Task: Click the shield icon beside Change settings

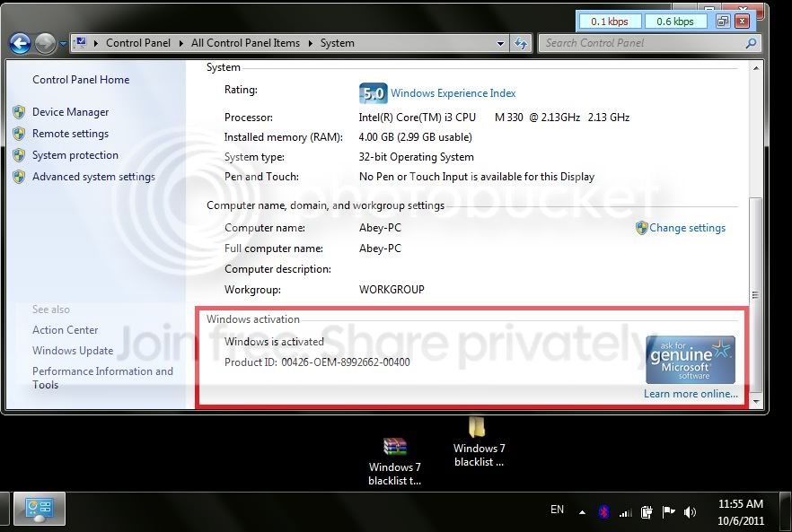Action: point(641,228)
